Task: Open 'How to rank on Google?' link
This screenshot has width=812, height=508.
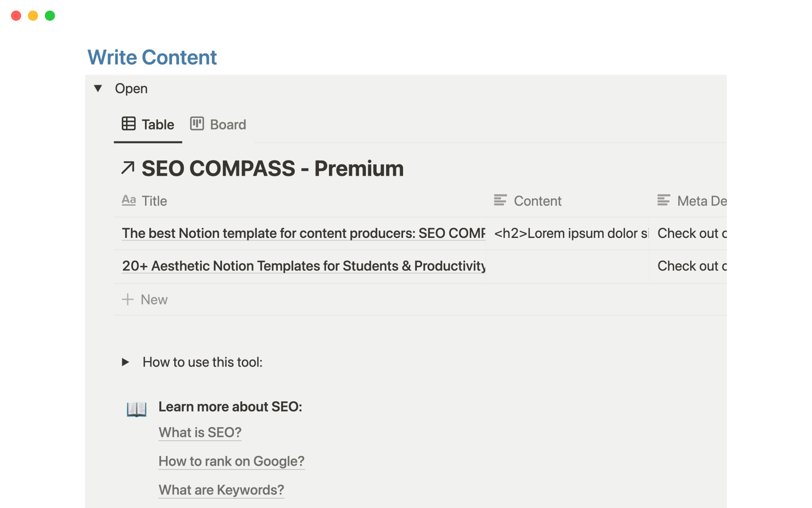Action: 231,461
